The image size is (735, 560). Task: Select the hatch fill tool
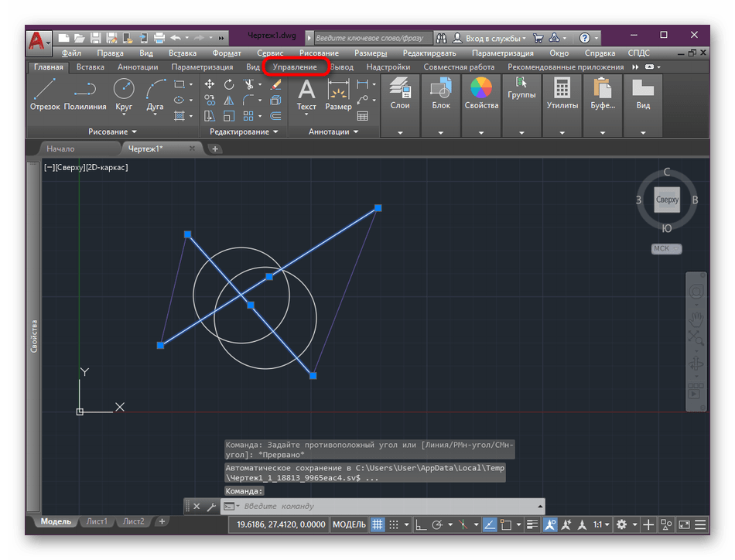coord(179,116)
